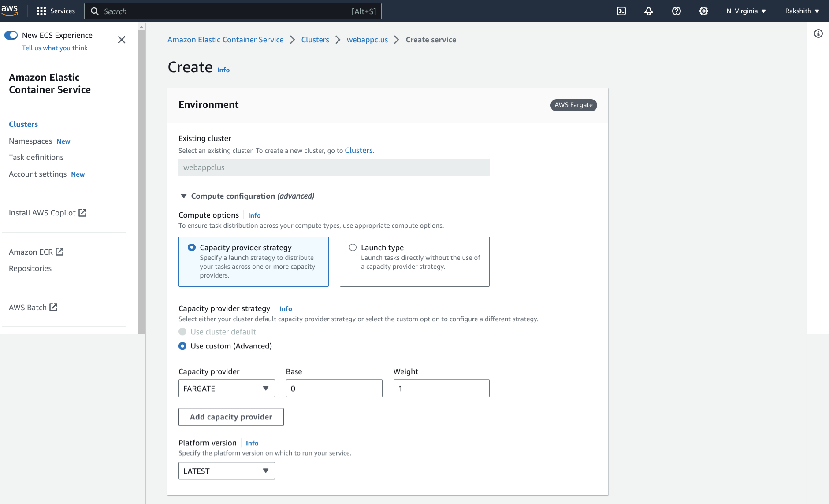The image size is (829, 504).
Task: Open Namespaces in the sidebar
Action: [x=30, y=141]
